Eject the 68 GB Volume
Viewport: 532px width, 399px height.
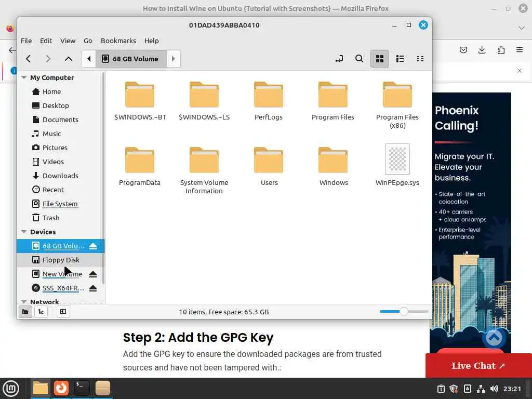tap(93, 246)
